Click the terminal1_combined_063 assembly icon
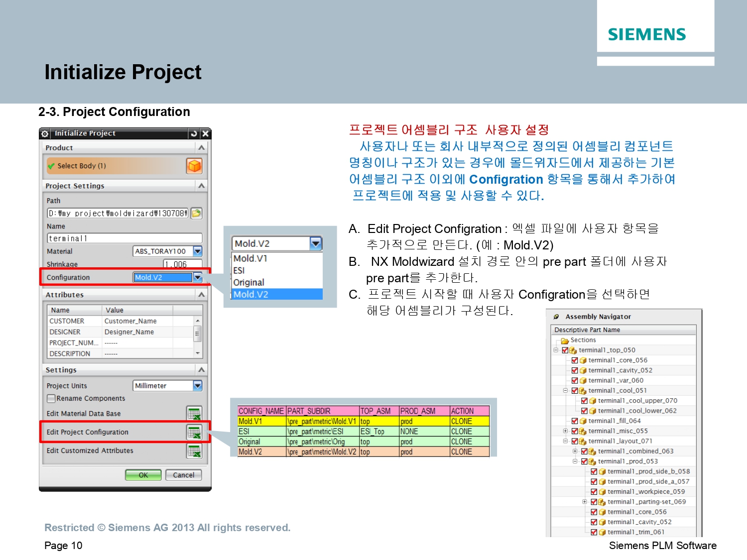The width and height of the screenshot is (747, 560). point(593,451)
